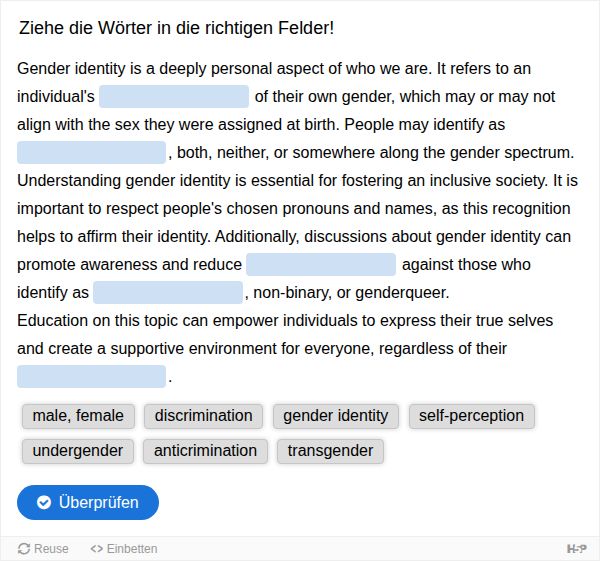Click the Reuse circular arrows icon
This screenshot has height=561, width=600.
[x=24, y=548]
